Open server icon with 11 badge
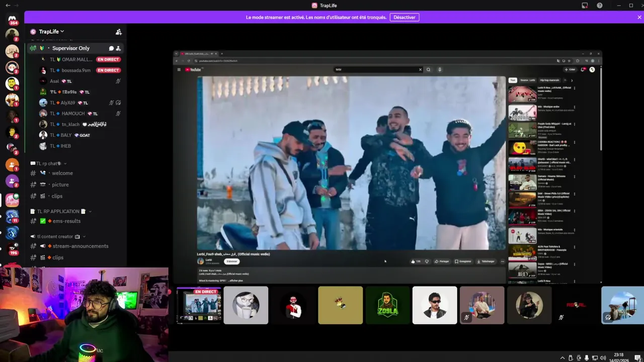The height and width of the screenshot is (362, 644). click(12, 216)
